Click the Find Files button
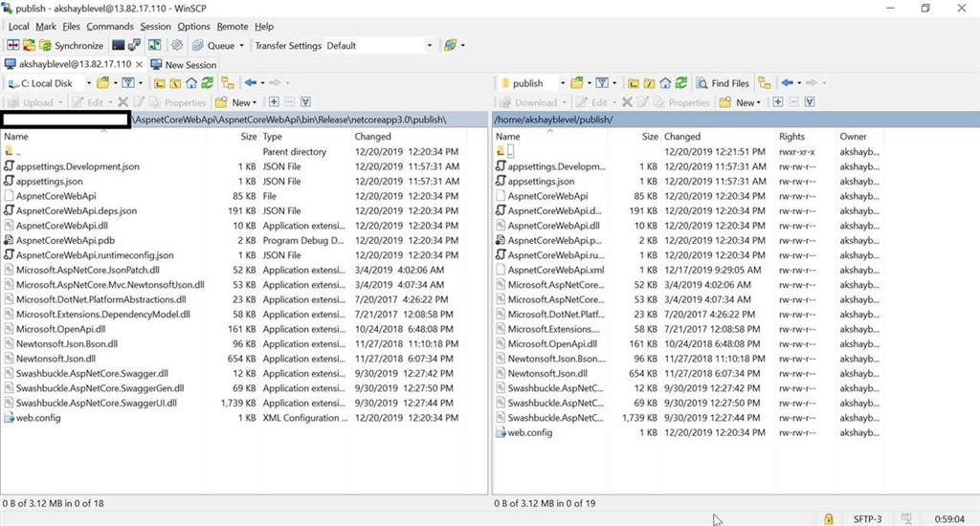 [723, 83]
